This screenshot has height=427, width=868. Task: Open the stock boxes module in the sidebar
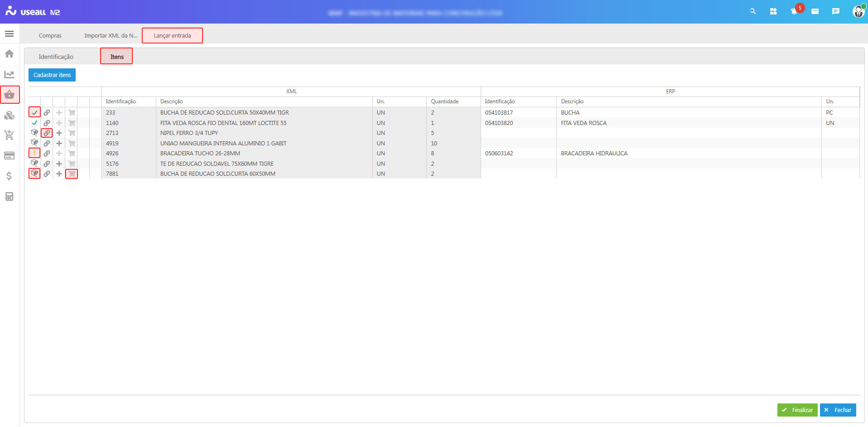(x=9, y=115)
